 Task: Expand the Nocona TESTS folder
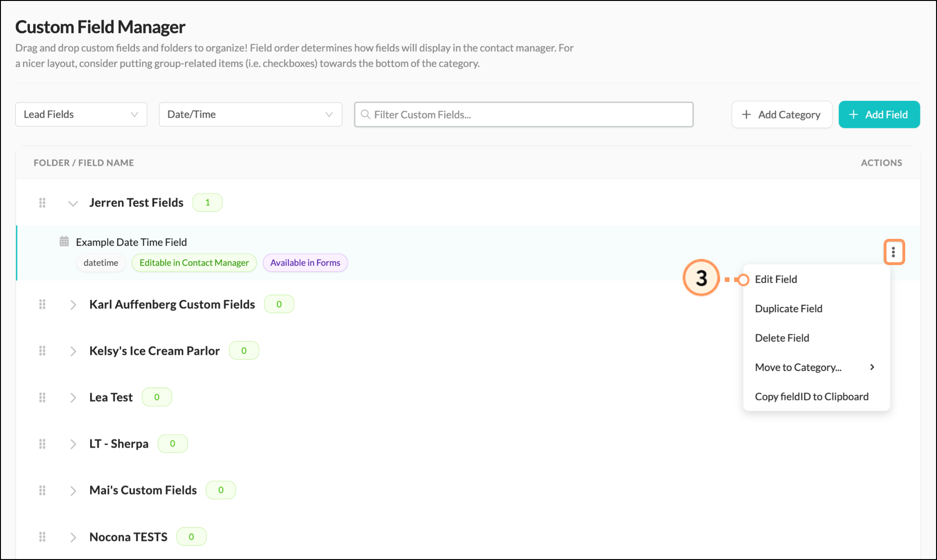coord(73,537)
